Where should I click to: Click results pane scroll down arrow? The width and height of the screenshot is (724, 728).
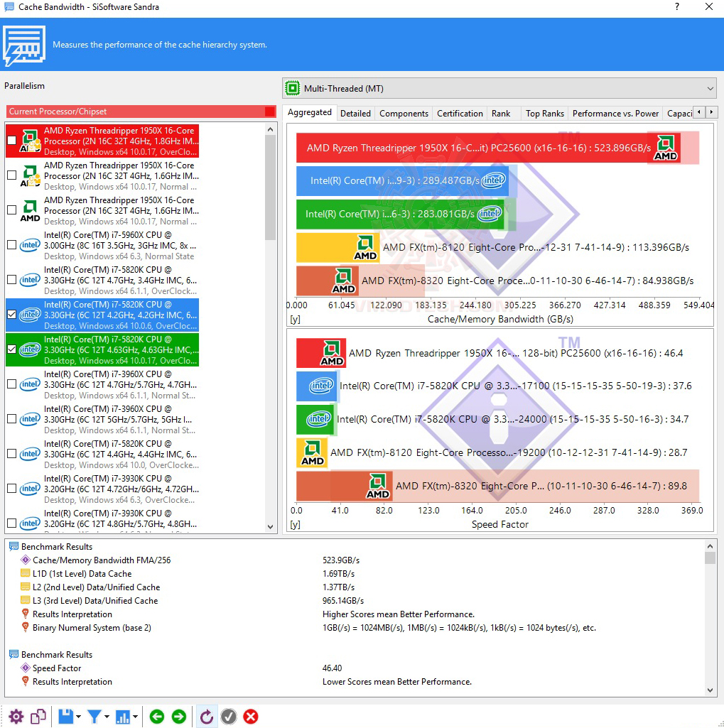[710, 690]
